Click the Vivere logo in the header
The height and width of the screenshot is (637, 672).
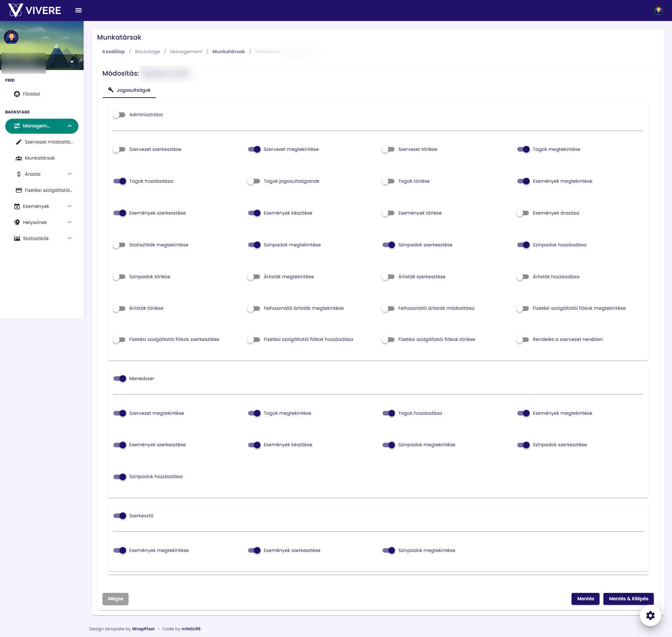35,10
